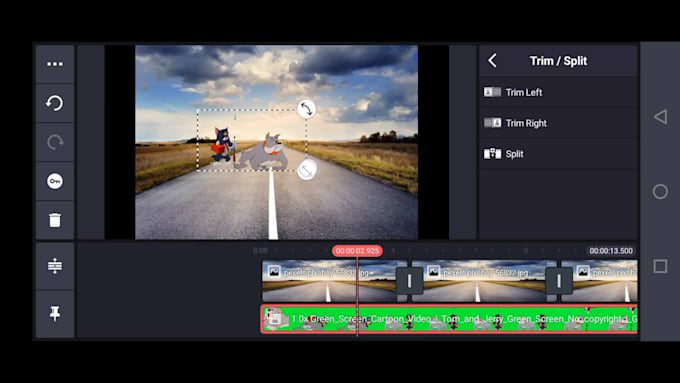
Task: Click the Tom and dog overlay in preview
Action: 252,141
